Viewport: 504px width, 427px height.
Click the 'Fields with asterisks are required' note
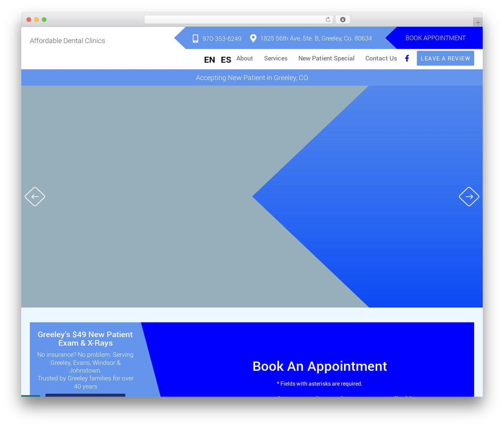tap(320, 384)
